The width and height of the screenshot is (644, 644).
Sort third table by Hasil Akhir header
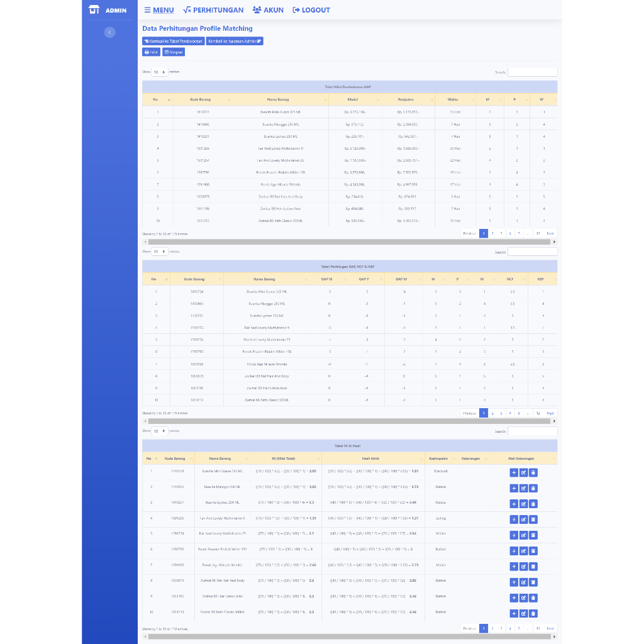click(x=373, y=458)
